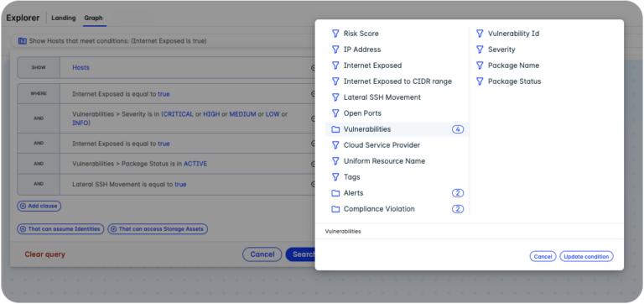The height and width of the screenshot is (304, 644).
Task: Click the Package Status filter icon
Action: 480,81
